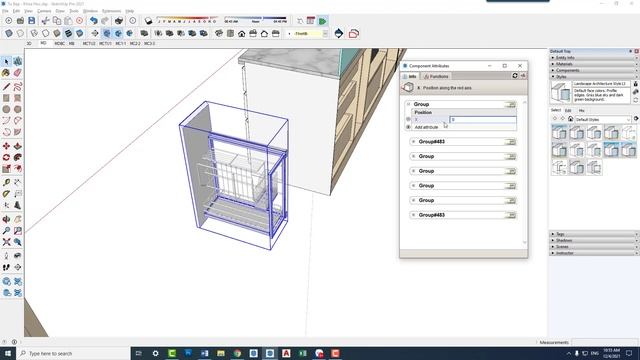
Task: Open the Default Styles dropdown
Action: point(603,120)
